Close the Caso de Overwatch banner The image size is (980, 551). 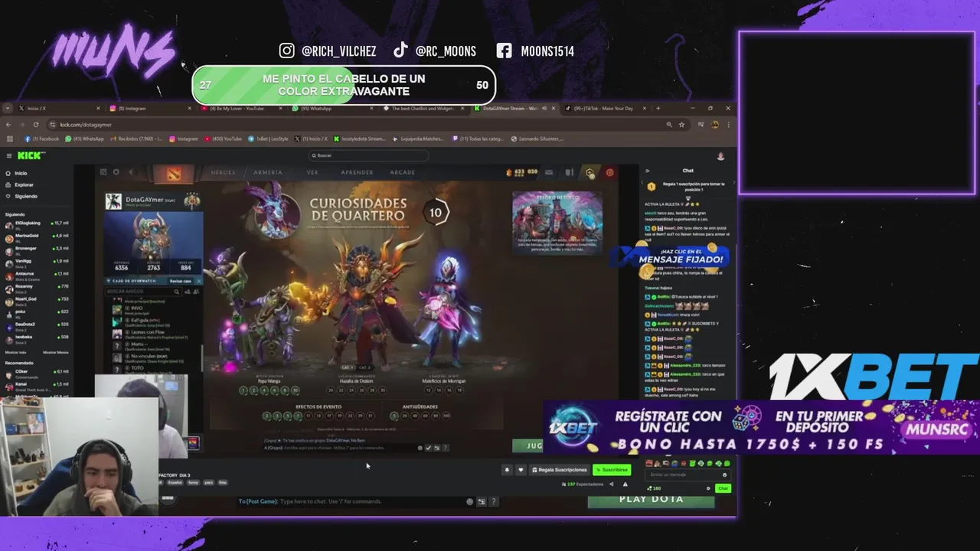[198, 281]
